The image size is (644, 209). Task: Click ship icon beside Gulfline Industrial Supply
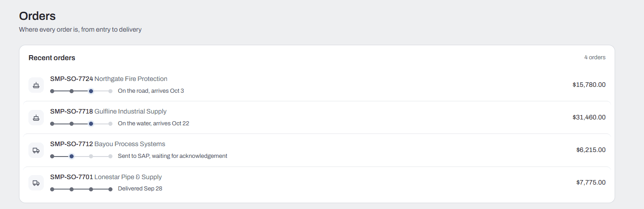tap(36, 118)
